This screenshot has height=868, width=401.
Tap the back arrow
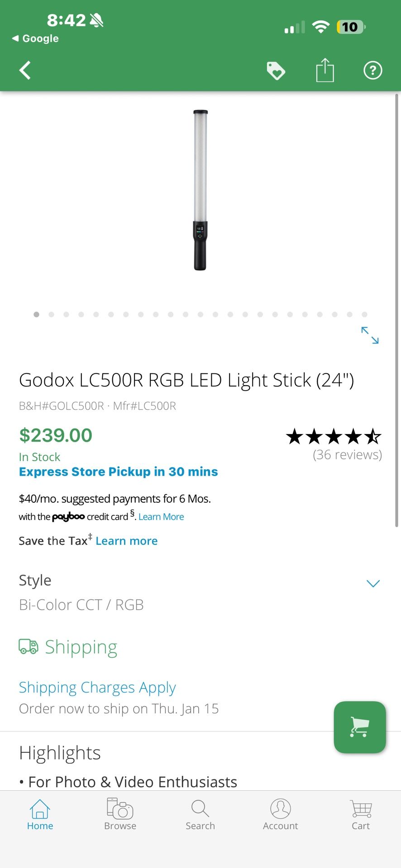(x=25, y=71)
